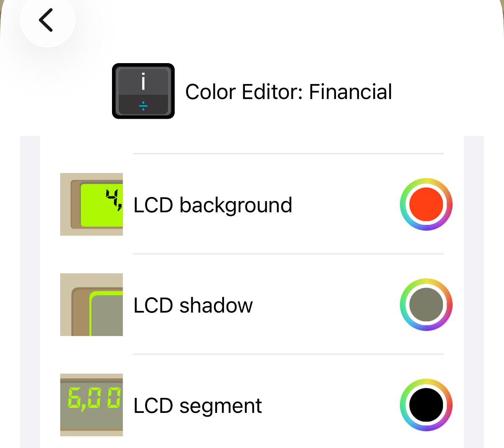Screen dimensions: 504x448
Task: Open the red LCD background color picker
Action: (426, 204)
